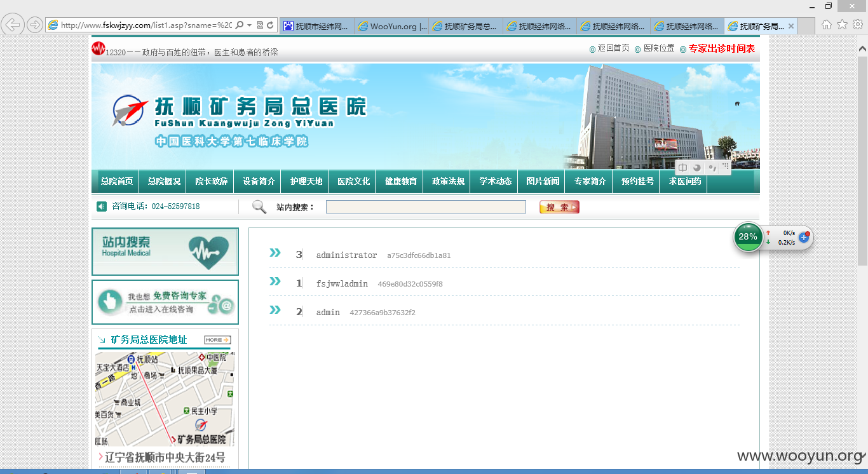Click the compatibility view icon in address bar

[x=260, y=25]
